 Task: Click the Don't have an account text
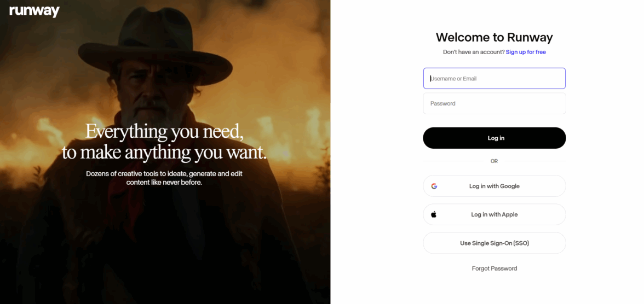[473, 52]
